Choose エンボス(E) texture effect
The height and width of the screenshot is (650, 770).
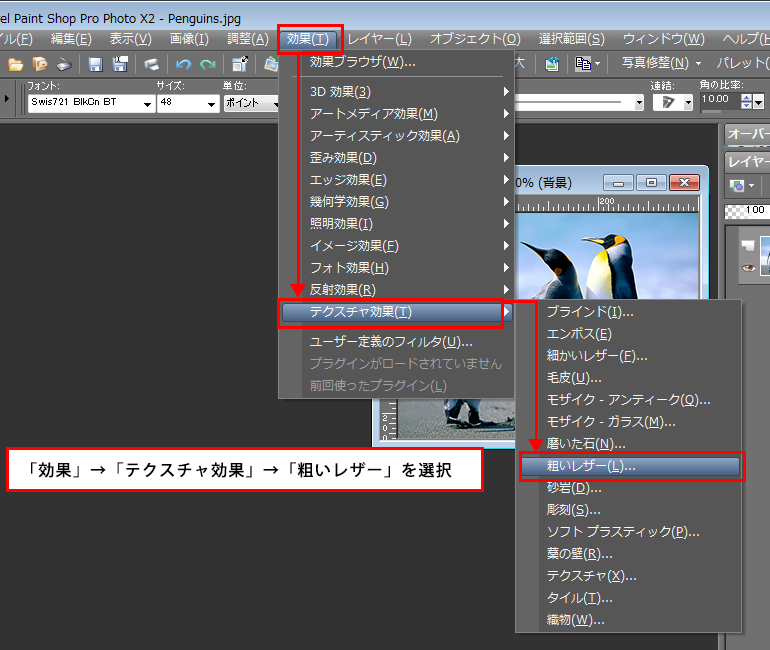(628, 334)
